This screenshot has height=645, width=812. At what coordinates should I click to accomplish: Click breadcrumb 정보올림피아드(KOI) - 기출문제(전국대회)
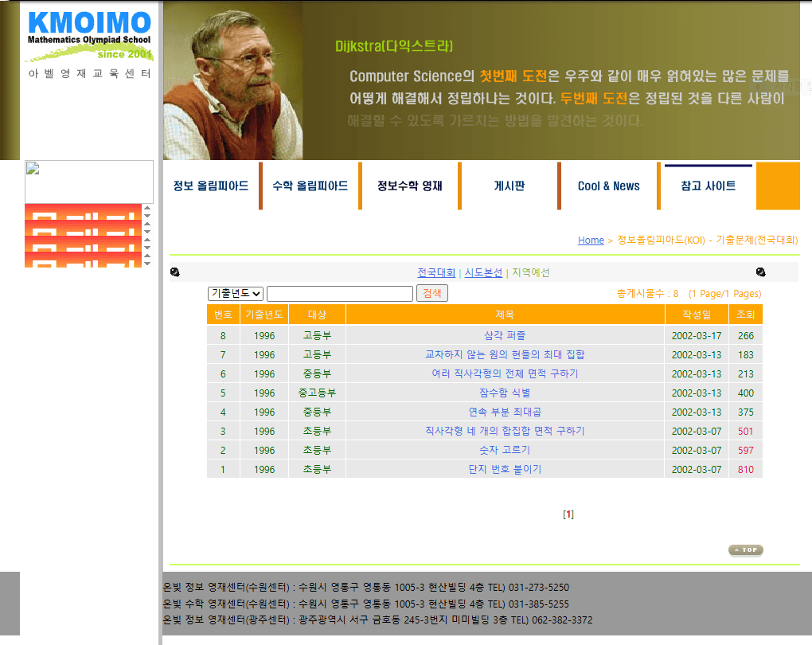[708, 240]
